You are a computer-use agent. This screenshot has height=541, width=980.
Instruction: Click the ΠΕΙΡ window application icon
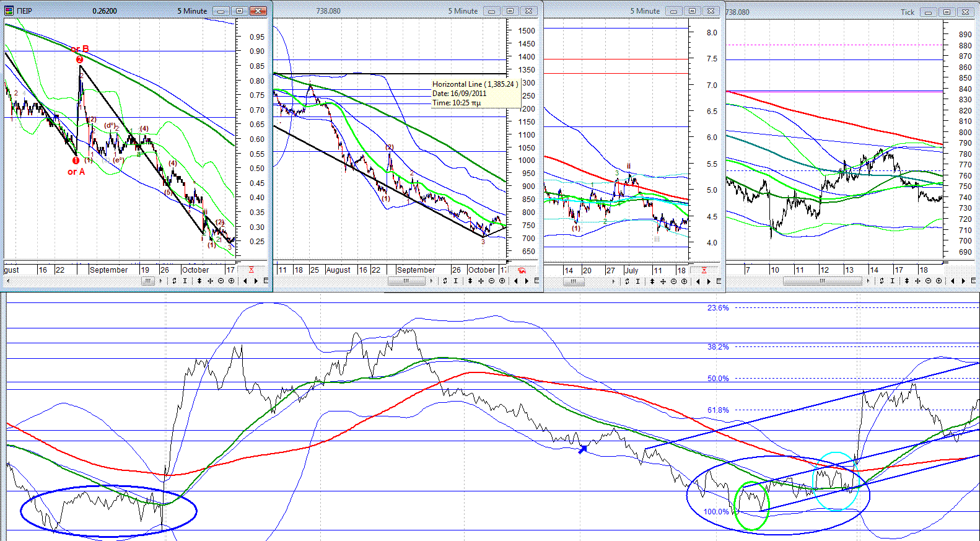pyautogui.click(x=9, y=11)
